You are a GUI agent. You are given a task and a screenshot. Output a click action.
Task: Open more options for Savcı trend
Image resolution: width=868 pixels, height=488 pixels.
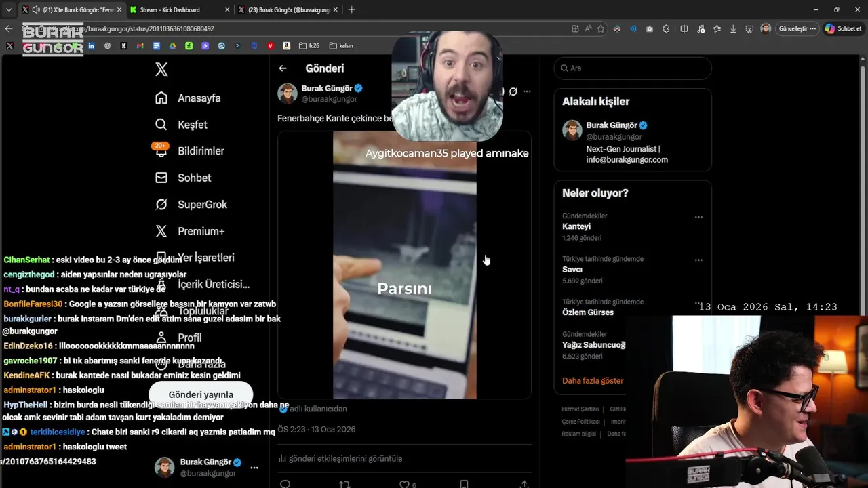pos(698,260)
